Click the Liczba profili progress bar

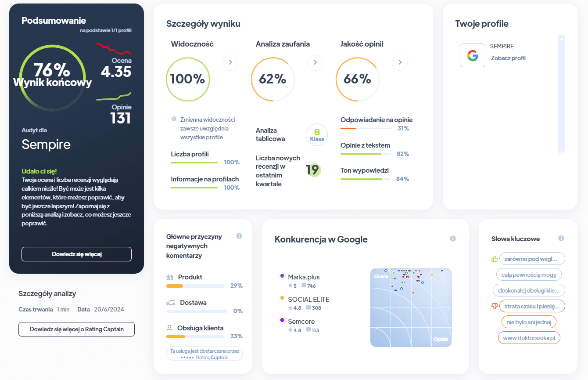click(194, 163)
